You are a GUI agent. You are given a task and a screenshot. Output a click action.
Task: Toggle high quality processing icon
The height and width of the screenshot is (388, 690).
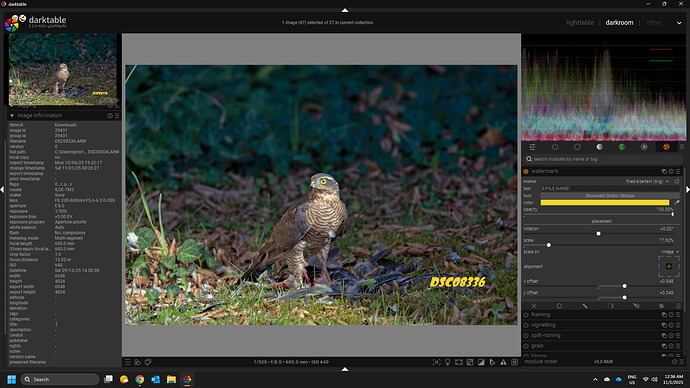[x=459, y=362]
